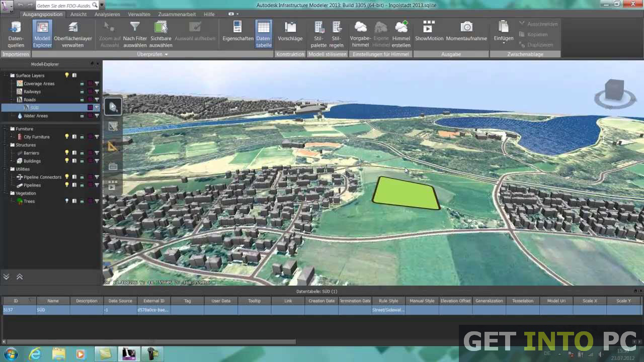The width and height of the screenshot is (644, 362).
Task: Open the application menu button
Action: pyautogui.click(x=7, y=6)
